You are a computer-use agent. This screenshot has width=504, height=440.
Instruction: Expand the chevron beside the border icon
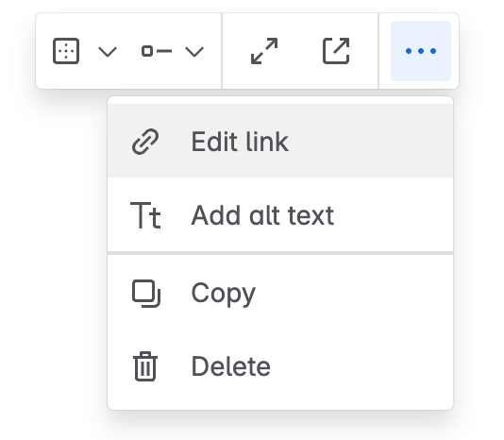tap(107, 52)
